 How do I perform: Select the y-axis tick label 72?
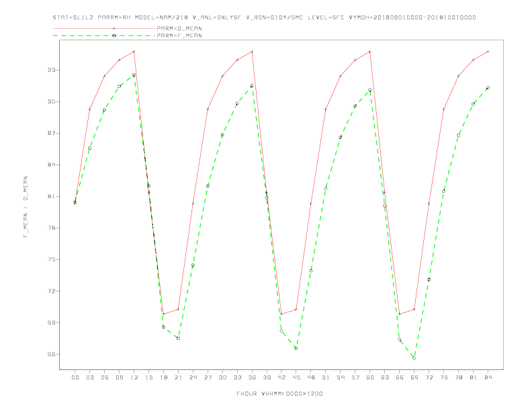coord(52,291)
